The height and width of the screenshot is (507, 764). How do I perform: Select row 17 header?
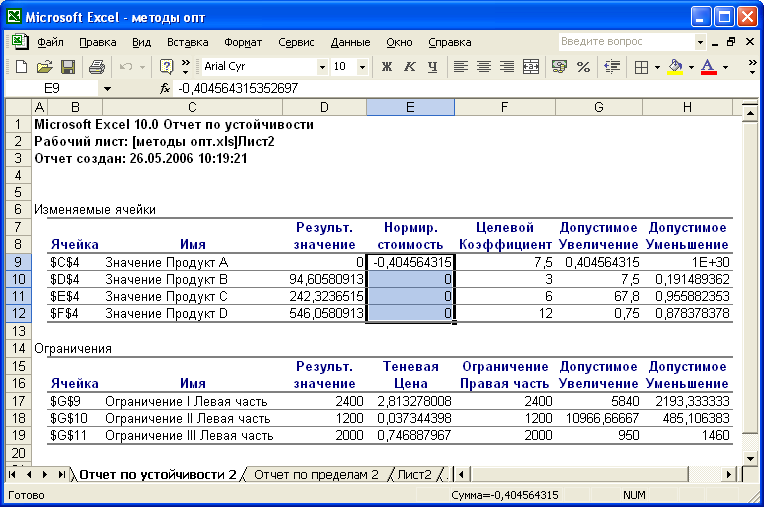tap(17, 401)
